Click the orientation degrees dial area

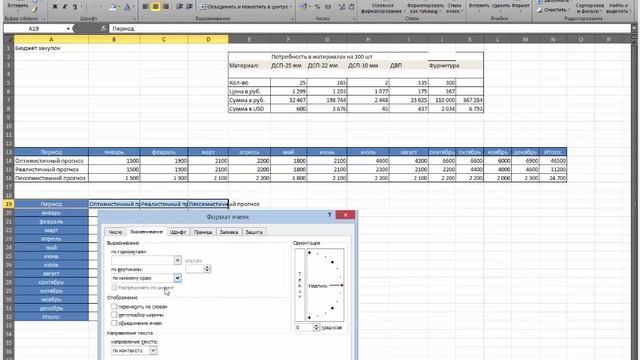(x=325, y=285)
